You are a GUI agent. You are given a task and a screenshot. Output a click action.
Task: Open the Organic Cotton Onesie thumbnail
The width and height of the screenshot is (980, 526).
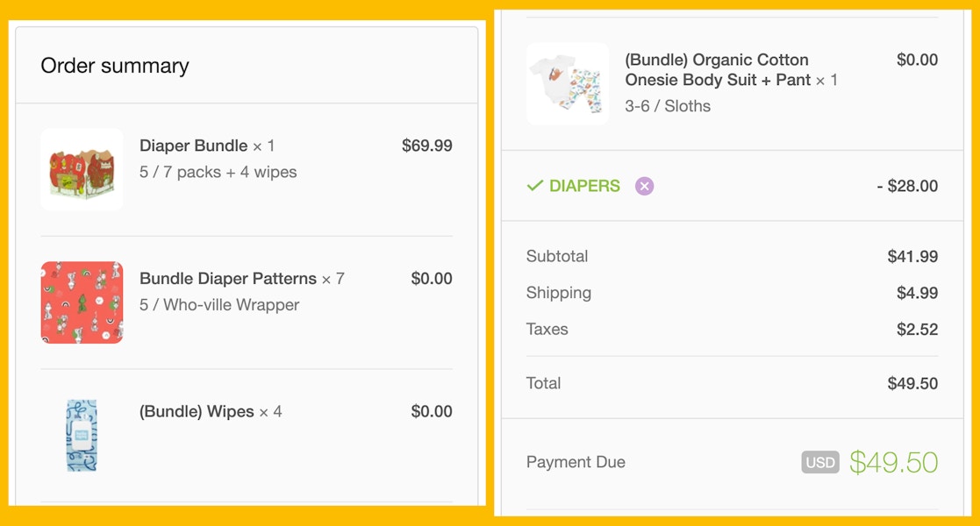(x=568, y=84)
